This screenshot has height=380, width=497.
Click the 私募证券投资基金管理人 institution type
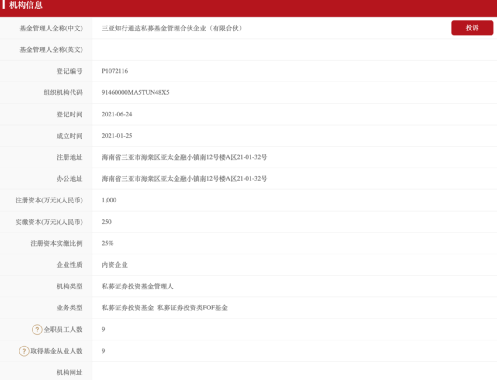click(137, 286)
